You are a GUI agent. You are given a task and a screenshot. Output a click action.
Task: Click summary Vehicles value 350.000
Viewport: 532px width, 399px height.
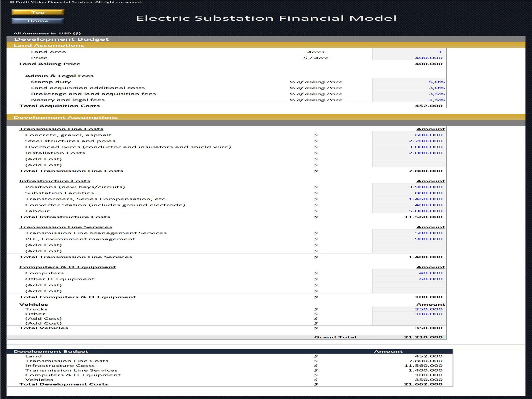point(429,380)
